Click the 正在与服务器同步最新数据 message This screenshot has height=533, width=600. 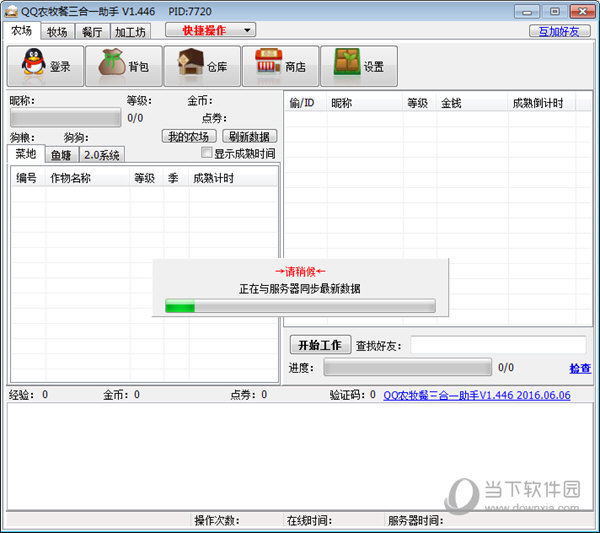(x=300, y=289)
